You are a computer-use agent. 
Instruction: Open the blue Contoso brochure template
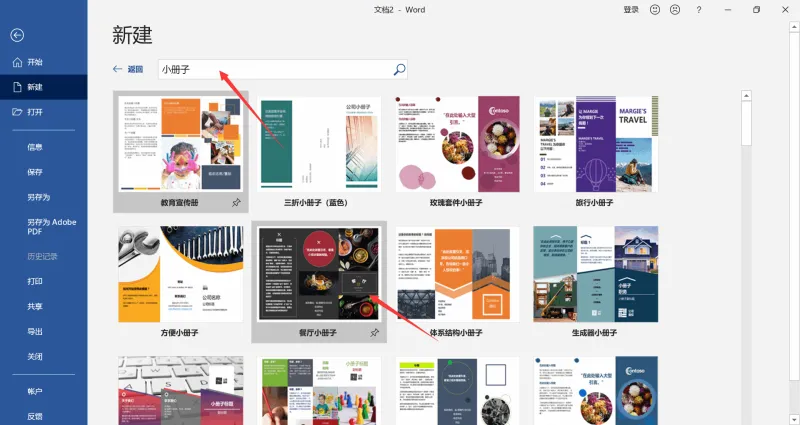click(596, 390)
